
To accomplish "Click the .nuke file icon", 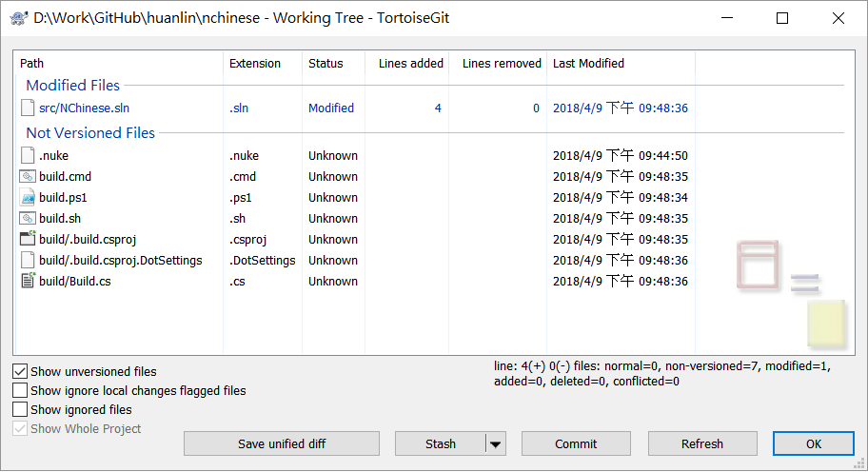I will (x=28, y=156).
